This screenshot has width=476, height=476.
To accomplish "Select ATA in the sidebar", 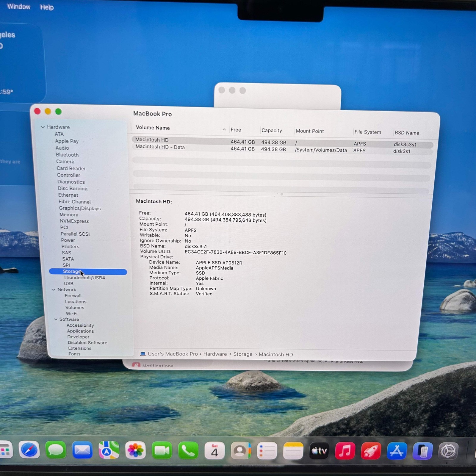I will (x=59, y=134).
